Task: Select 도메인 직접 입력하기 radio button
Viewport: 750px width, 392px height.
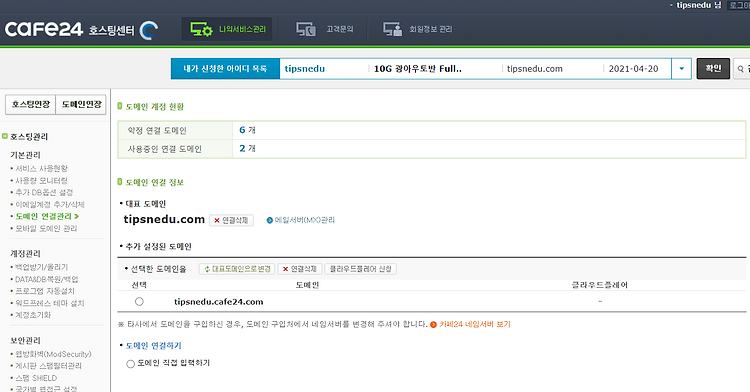Action: (130, 364)
